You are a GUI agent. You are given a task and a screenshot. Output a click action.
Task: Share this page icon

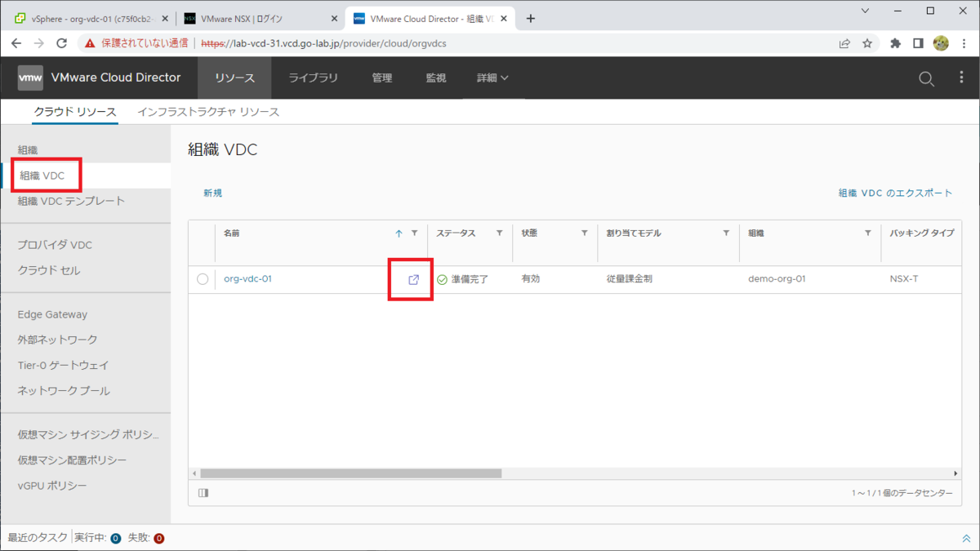844,43
